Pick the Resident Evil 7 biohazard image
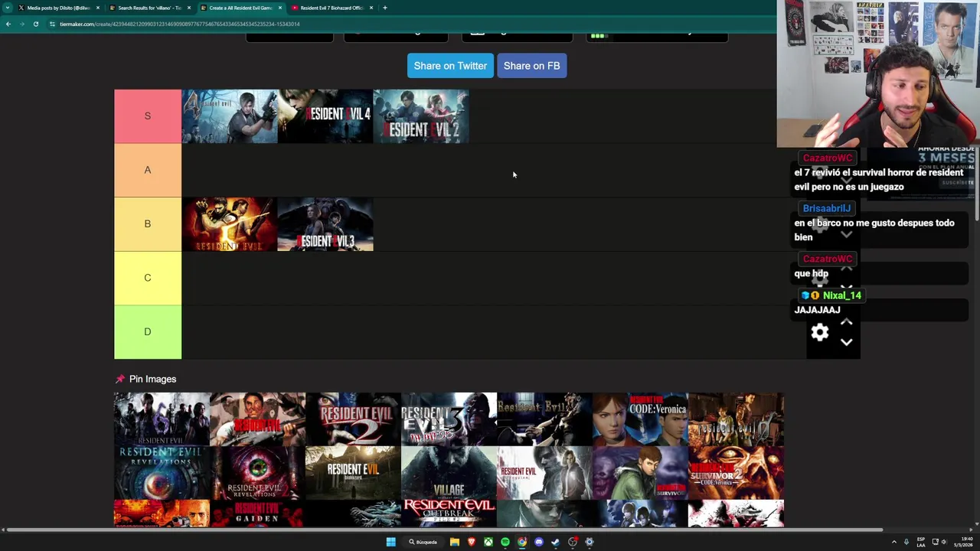Image resolution: width=980 pixels, height=551 pixels. pos(353,473)
